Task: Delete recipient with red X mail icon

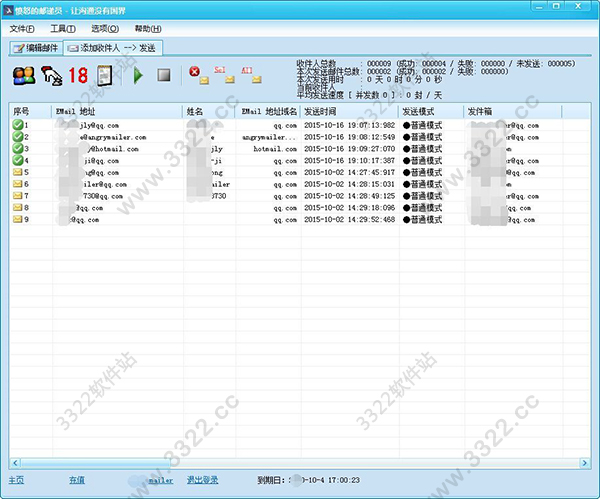Action: pyautogui.click(x=199, y=75)
